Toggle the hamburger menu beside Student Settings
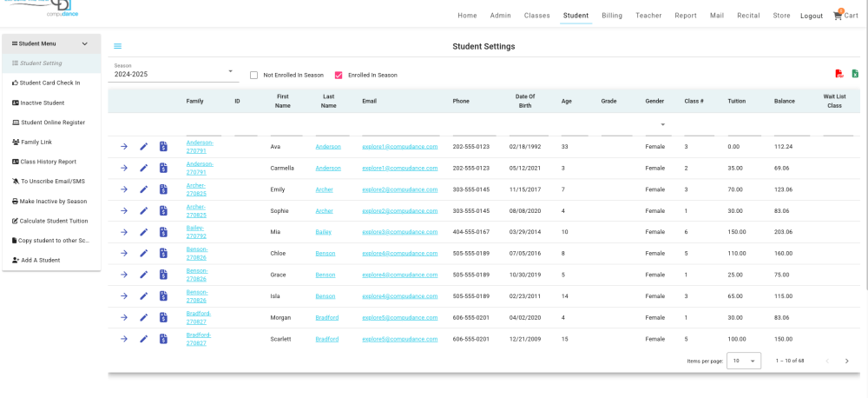The height and width of the screenshot is (398, 868). coord(118,47)
